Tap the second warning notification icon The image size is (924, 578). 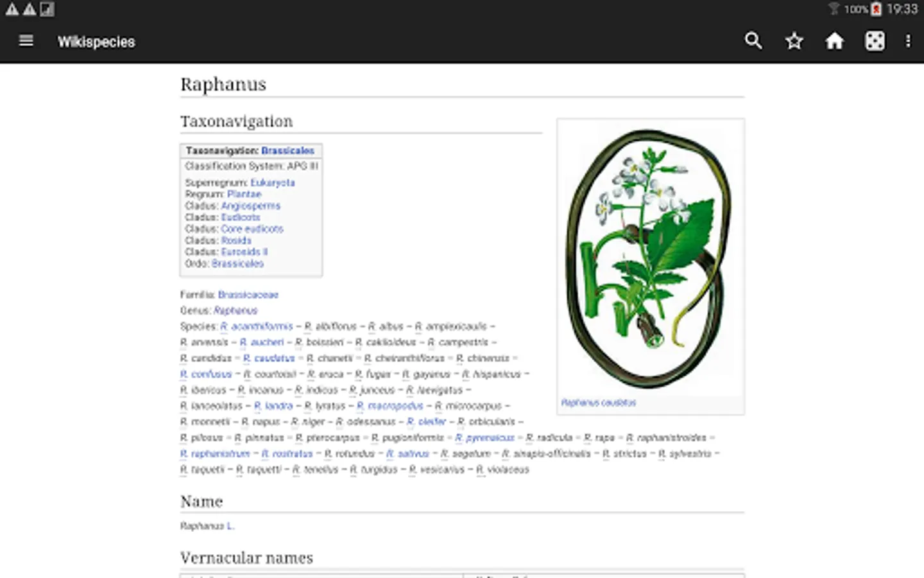coord(30,9)
